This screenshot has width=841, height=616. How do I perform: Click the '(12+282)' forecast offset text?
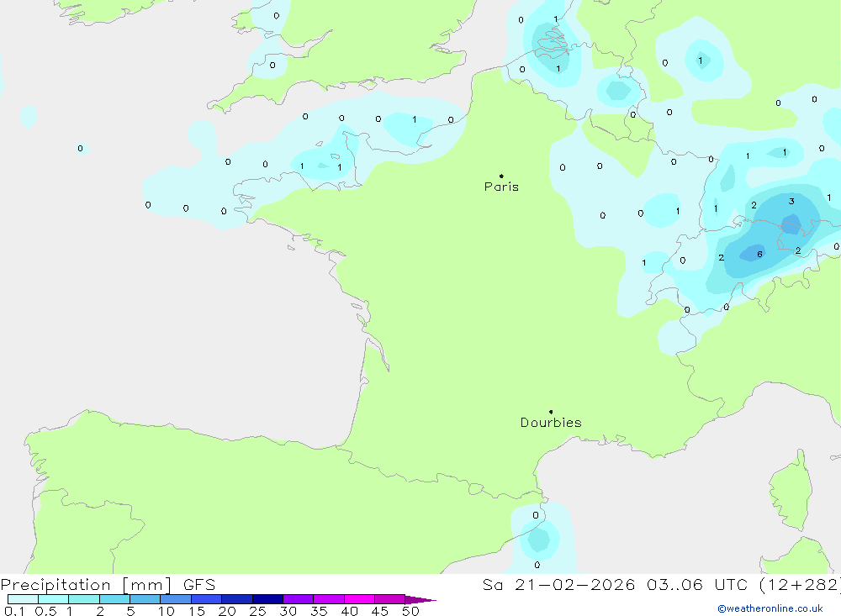tap(800, 584)
